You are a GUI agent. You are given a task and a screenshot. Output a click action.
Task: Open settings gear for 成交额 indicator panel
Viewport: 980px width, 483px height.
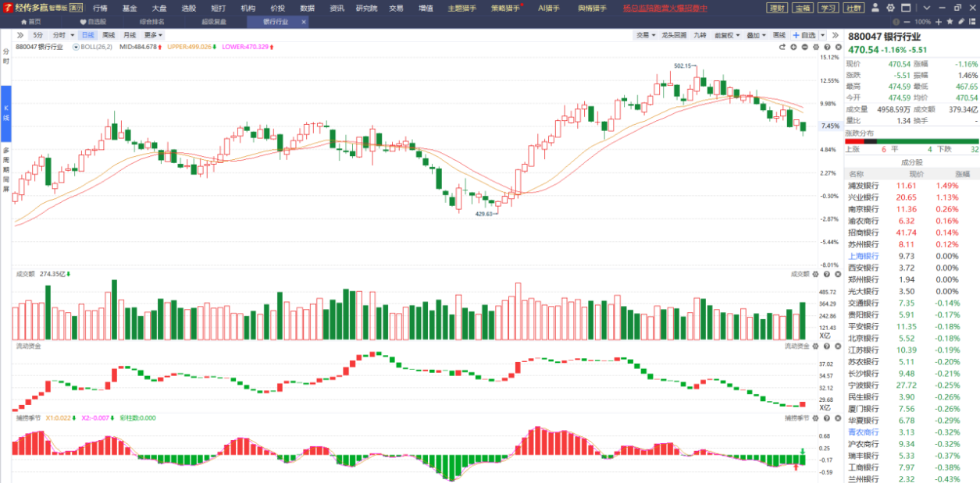point(816,274)
